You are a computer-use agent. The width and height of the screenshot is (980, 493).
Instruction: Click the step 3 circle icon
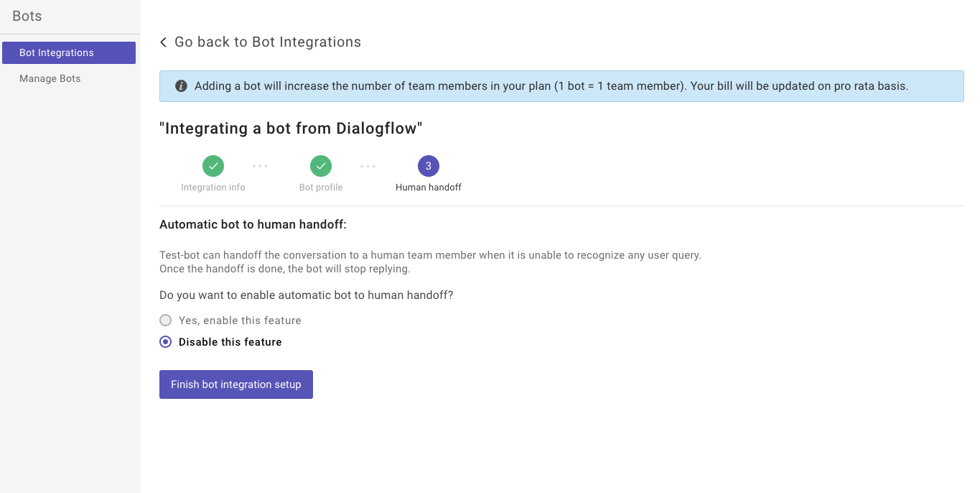(x=429, y=166)
